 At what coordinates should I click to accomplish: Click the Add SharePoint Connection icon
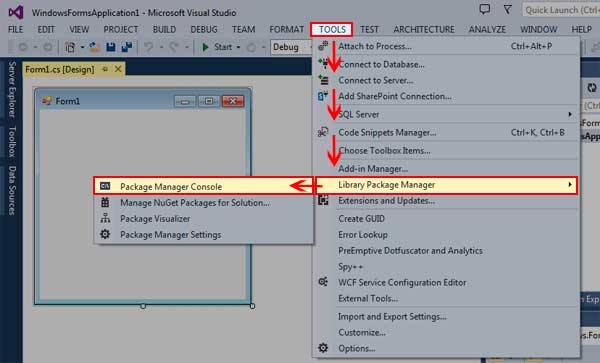323,96
